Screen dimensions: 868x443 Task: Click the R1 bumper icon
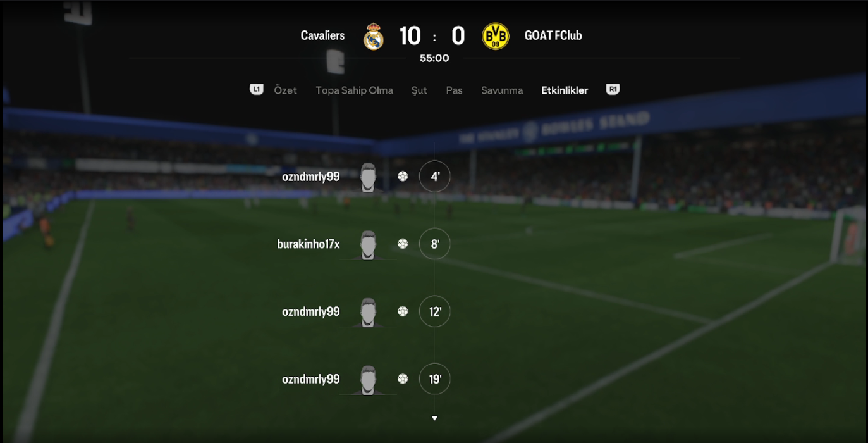point(612,90)
